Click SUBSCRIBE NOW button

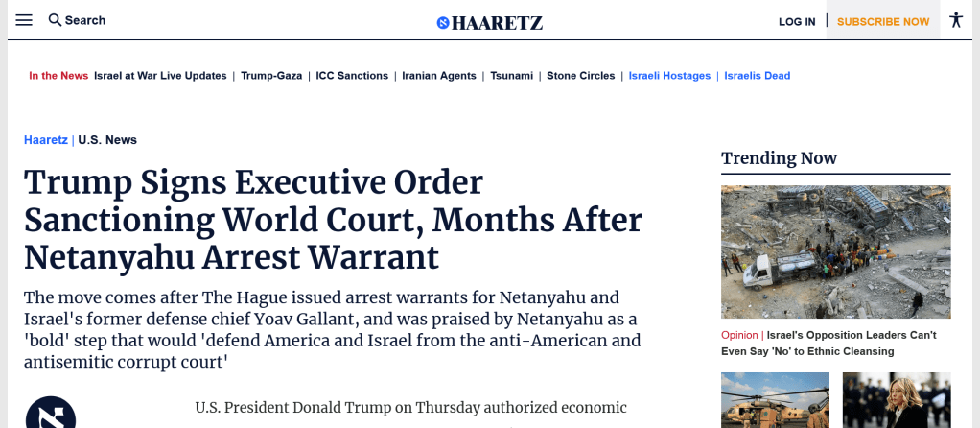[x=883, y=22]
